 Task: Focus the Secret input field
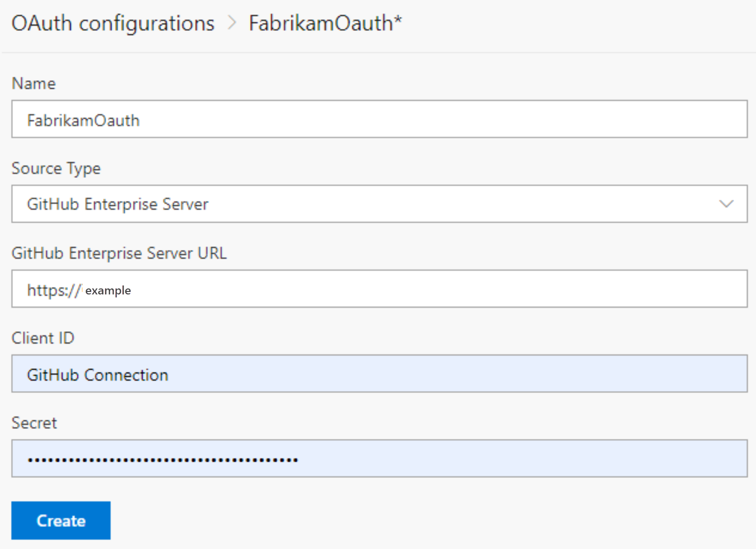pyautogui.click(x=379, y=458)
